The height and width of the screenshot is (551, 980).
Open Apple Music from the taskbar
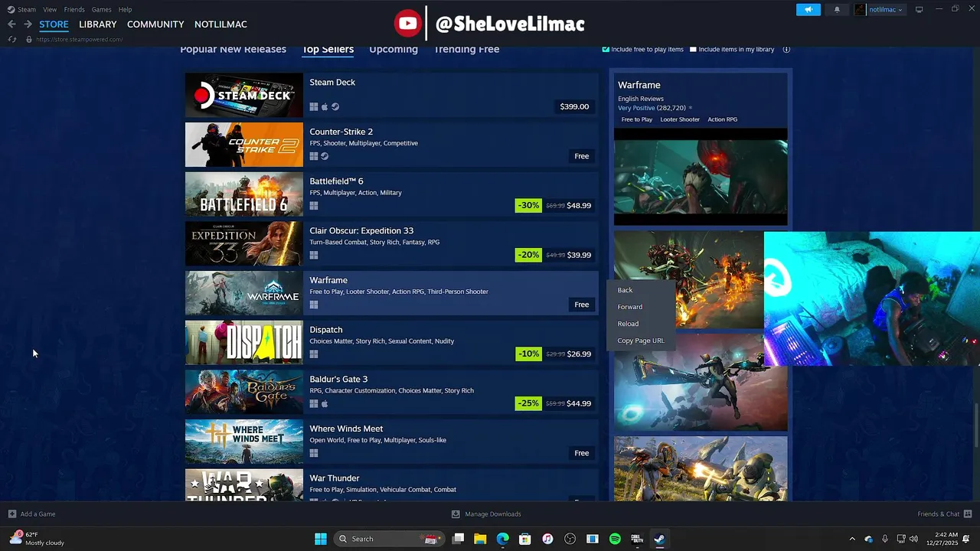coord(547,539)
